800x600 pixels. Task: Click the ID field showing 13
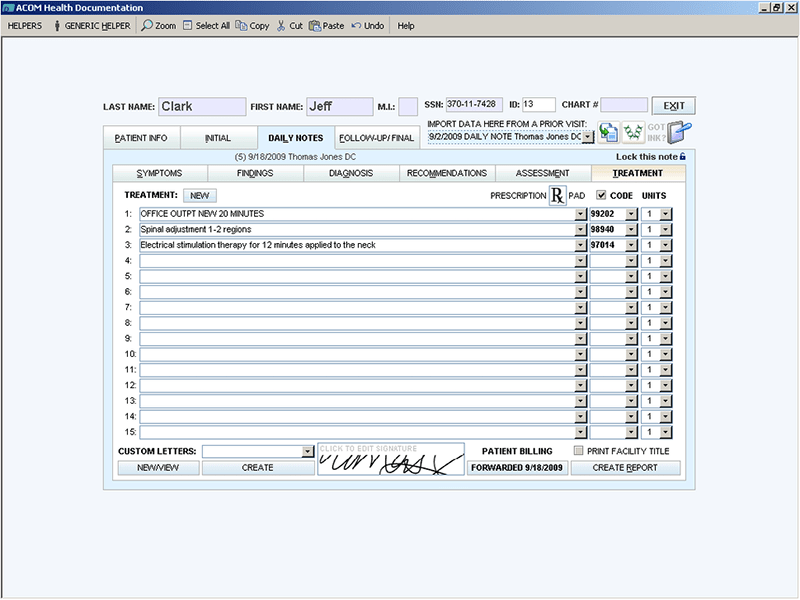point(538,105)
